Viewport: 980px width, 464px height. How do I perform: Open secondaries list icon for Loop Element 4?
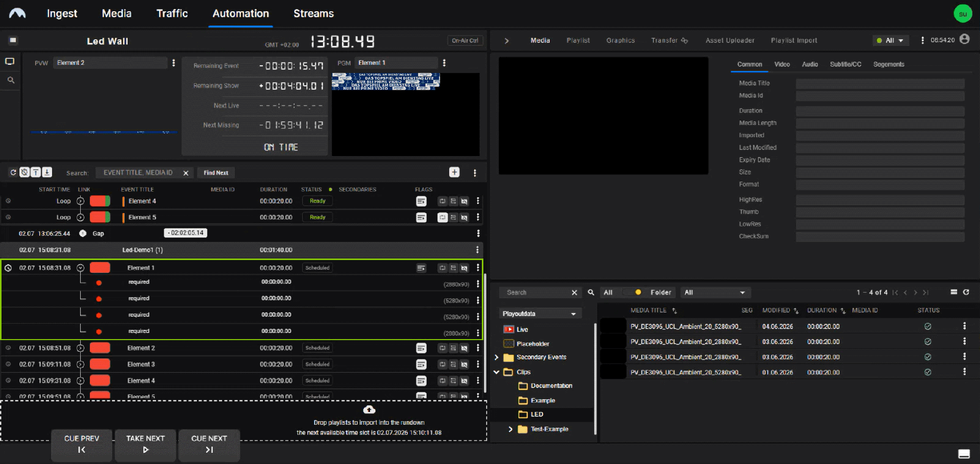point(421,201)
